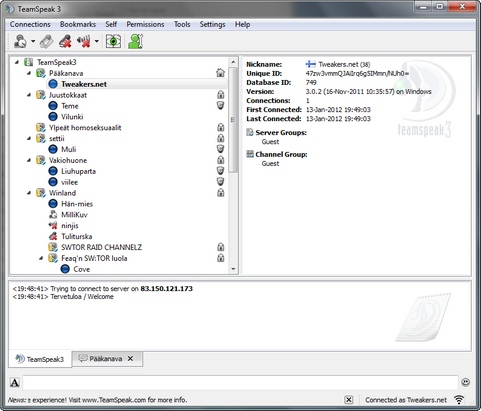Switch to the TeamSpeak3 server chat tab

40,359
